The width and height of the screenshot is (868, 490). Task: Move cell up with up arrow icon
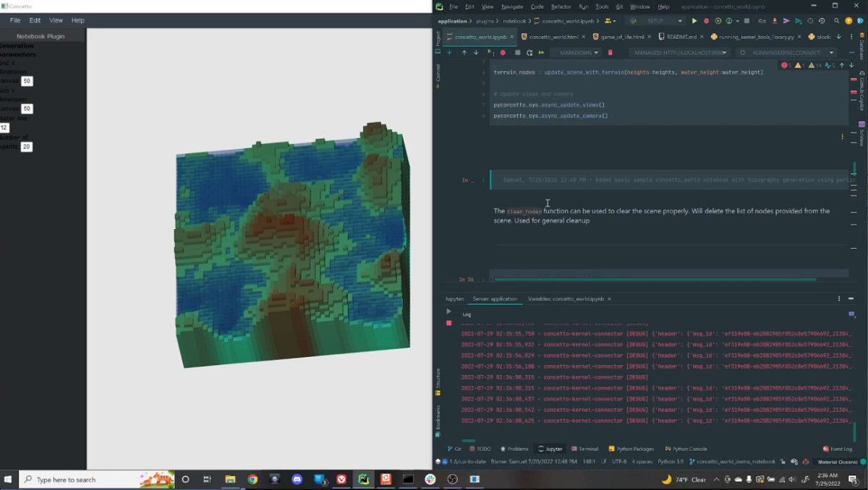(464, 53)
